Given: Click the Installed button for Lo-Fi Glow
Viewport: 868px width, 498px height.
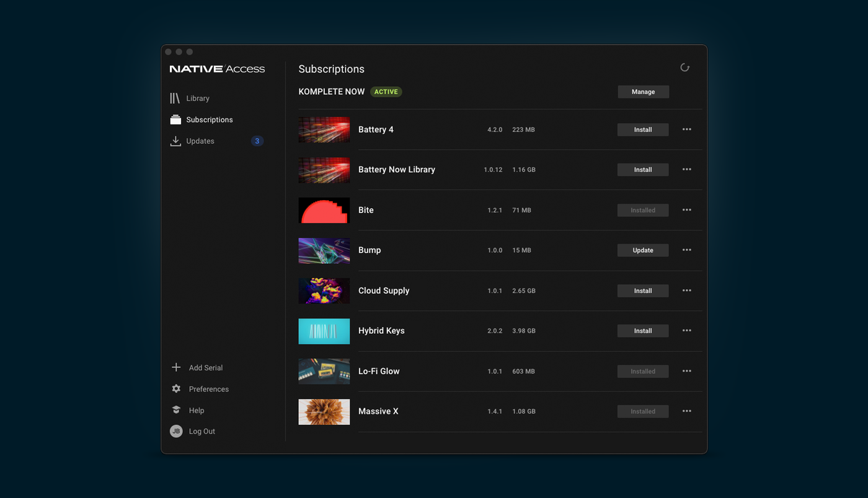Looking at the screenshot, I should tap(643, 371).
